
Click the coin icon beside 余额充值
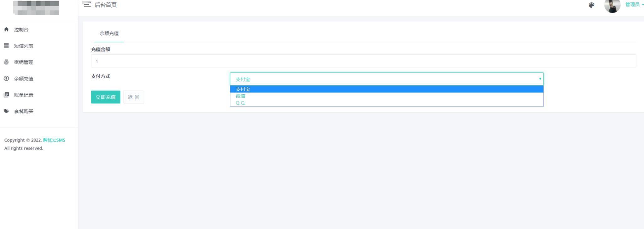(6, 78)
